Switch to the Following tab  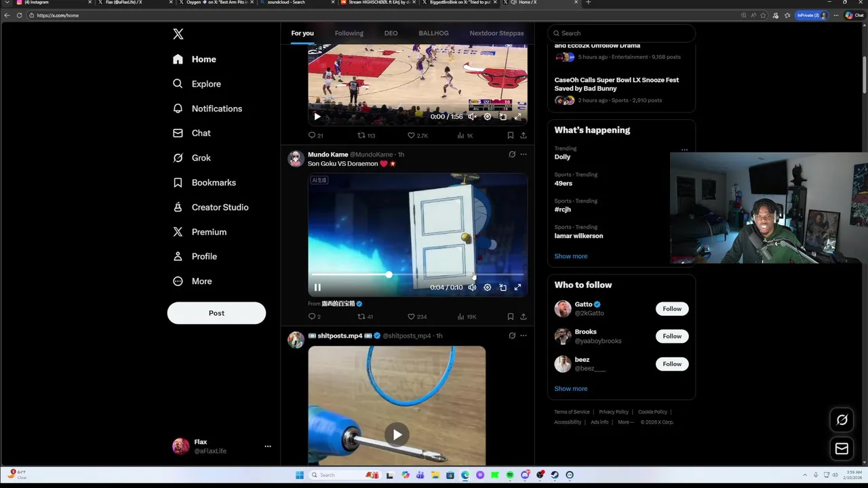349,33
